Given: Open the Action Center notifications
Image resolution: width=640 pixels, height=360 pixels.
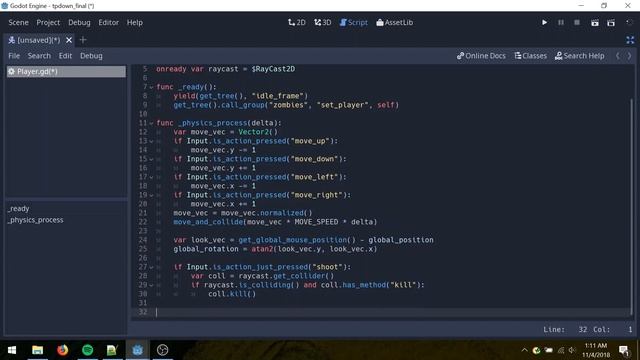Looking at the screenshot, I should coord(623,350).
